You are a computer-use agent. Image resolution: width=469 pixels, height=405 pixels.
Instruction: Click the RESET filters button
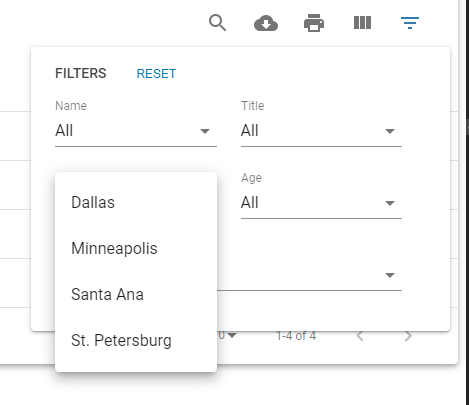pyautogui.click(x=156, y=74)
